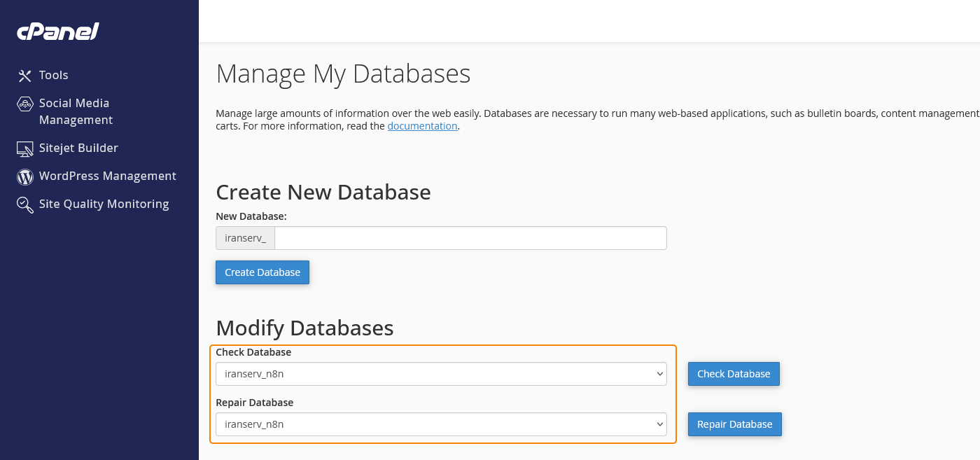The width and height of the screenshot is (980, 460).
Task: Click the Create Database button
Action: click(262, 272)
